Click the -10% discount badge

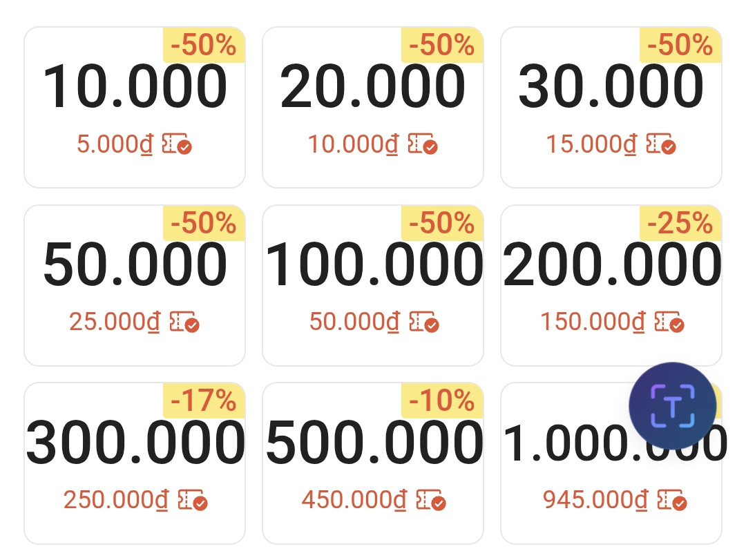pos(443,400)
